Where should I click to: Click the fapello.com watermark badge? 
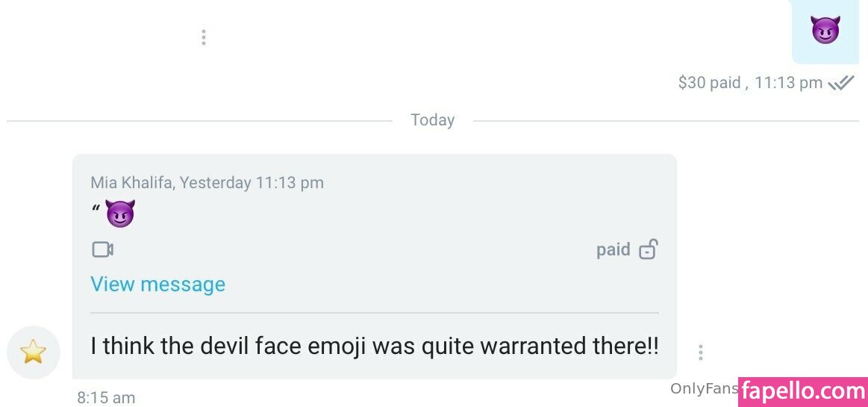(x=802, y=391)
